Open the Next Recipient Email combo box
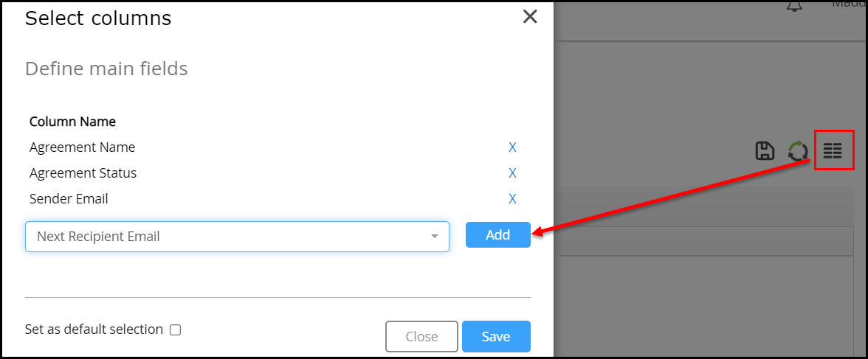The image size is (868, 359). 237,237
